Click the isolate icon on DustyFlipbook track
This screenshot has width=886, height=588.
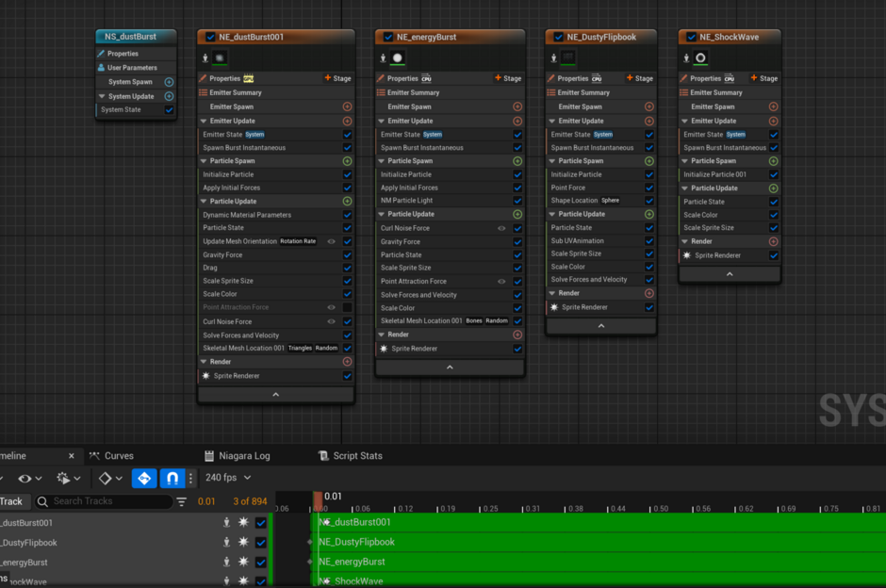click(226, 542)
